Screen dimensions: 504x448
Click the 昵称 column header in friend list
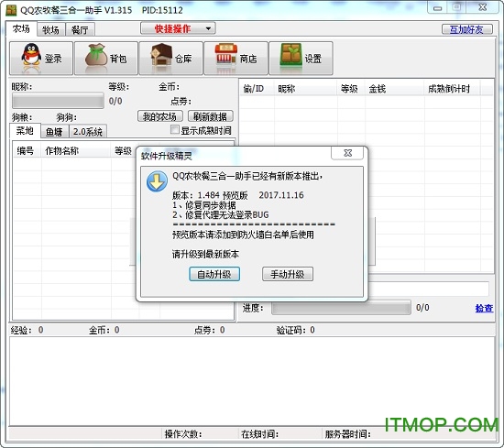click(x=306, y=88)
